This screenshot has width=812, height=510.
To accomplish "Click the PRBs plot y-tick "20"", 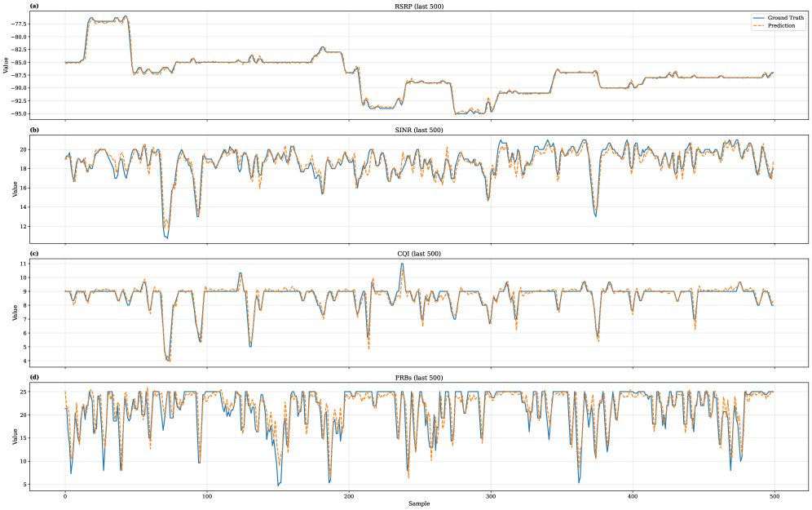I will point(23,415).
